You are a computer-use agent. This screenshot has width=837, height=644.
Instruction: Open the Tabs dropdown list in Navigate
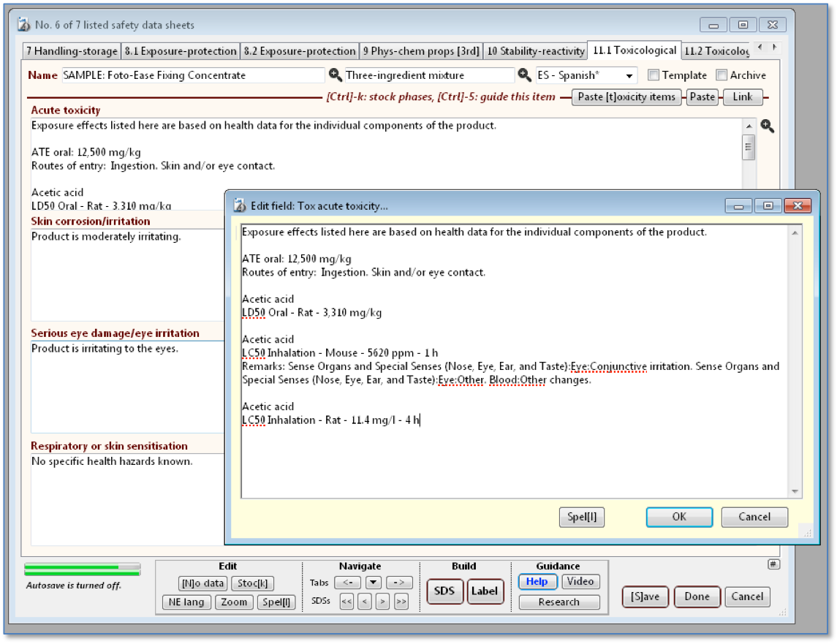coord(373,583)
